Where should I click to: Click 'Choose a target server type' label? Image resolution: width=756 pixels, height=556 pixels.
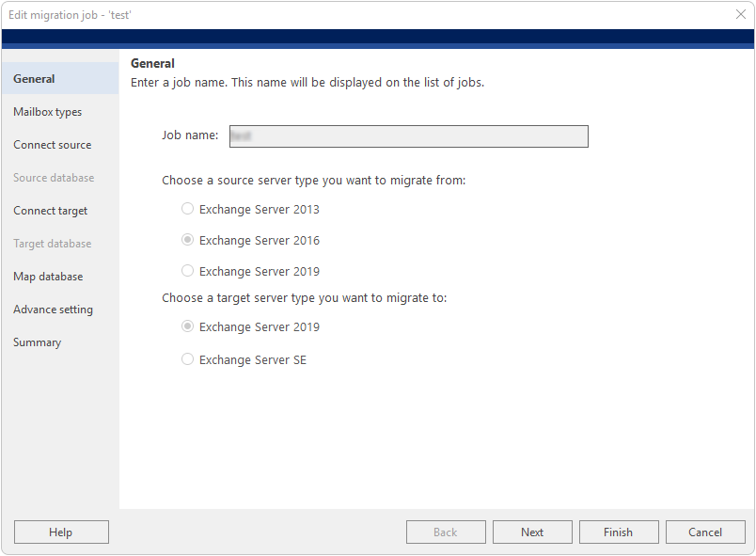[305, 298]
